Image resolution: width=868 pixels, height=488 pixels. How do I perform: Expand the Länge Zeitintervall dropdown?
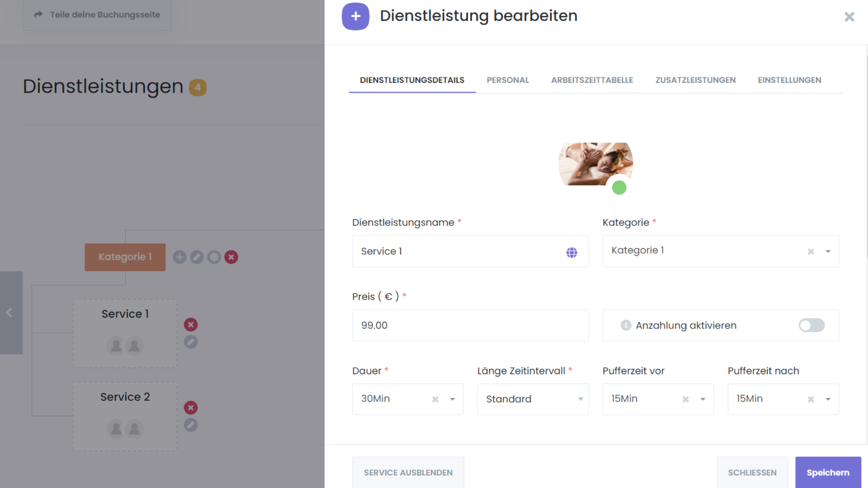click(x=580, y=399)
